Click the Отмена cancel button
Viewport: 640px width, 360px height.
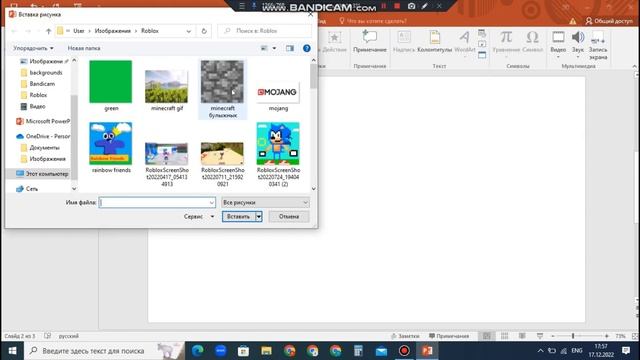click(289, 217)
